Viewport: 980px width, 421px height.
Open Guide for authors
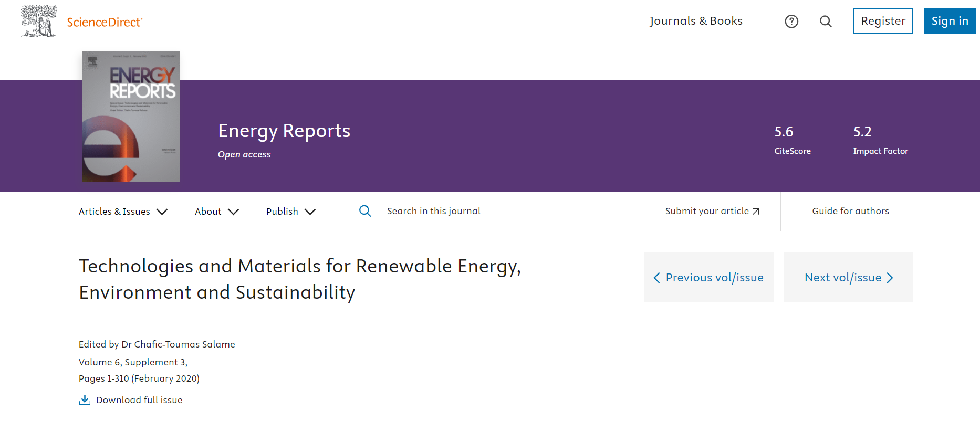tap(851, 211)
